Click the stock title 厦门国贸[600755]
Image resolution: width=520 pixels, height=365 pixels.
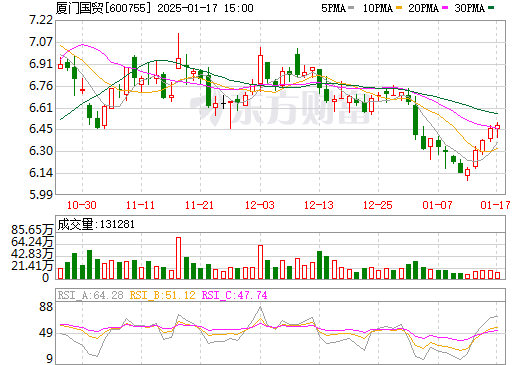[x=103, y=8]
